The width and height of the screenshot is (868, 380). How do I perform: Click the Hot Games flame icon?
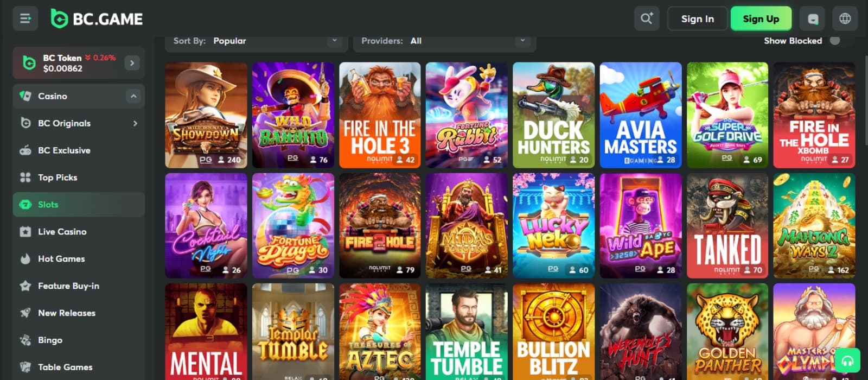coord(25,259)
